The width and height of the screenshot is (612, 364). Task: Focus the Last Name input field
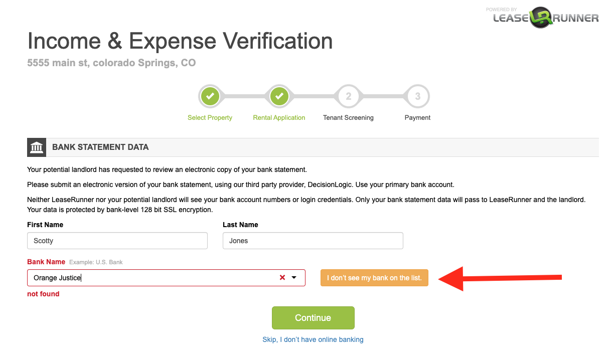(x=313, y=241)
